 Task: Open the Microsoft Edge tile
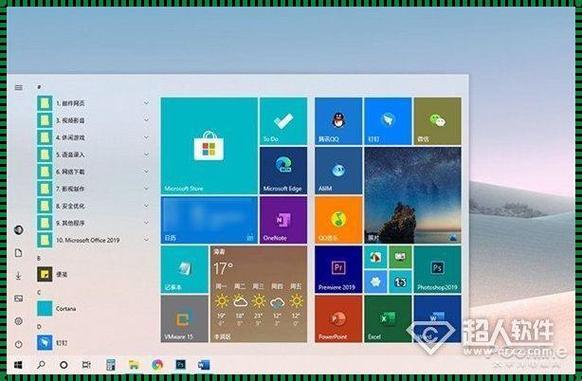[283, 170]
